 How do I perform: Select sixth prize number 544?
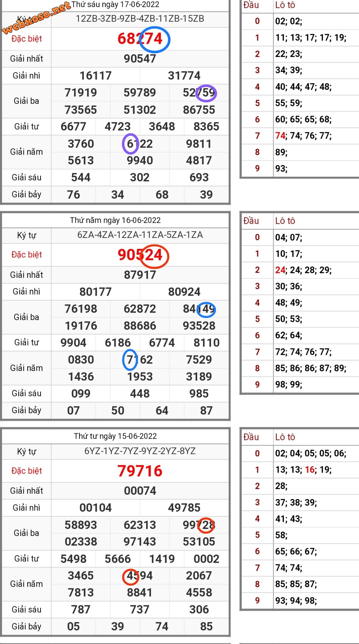click(x=81, y=177)
